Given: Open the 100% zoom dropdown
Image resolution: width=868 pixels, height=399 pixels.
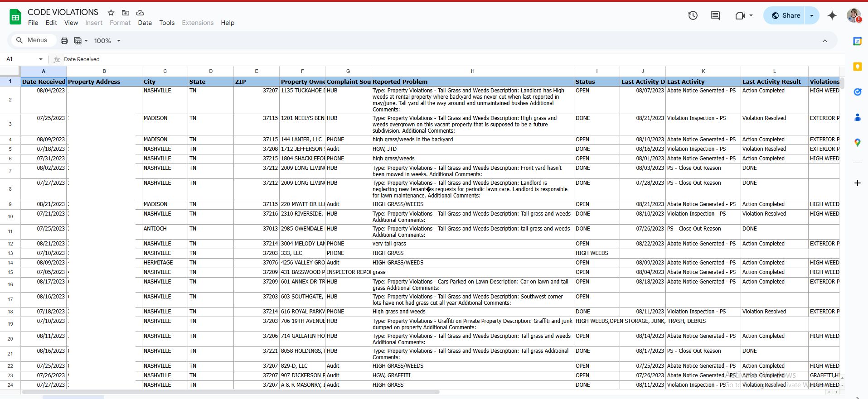Looking at the screenshot, I should pos(107,41).
